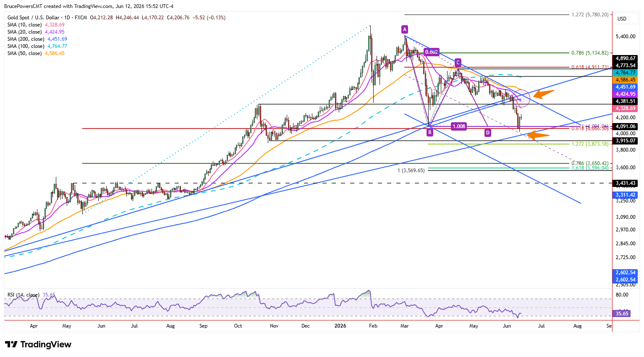Click the Mar label on time axis

point(405,326)
